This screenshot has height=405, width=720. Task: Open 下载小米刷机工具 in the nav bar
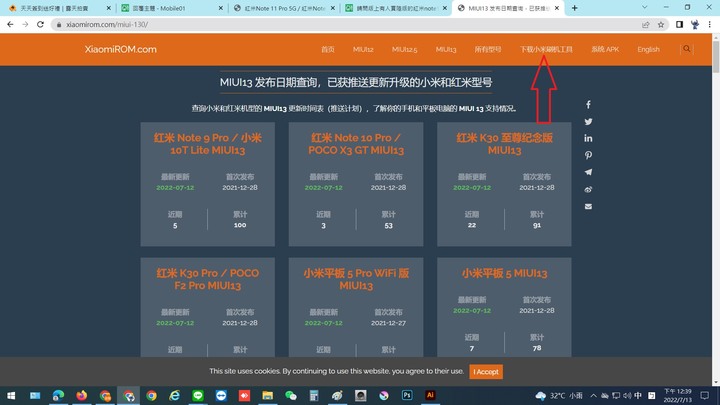click(546, 49)
